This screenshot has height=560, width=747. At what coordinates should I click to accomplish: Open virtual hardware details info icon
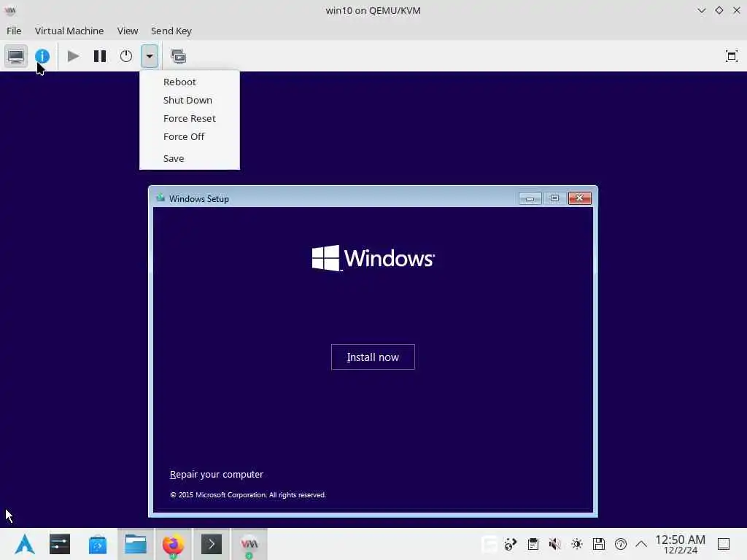42,56
